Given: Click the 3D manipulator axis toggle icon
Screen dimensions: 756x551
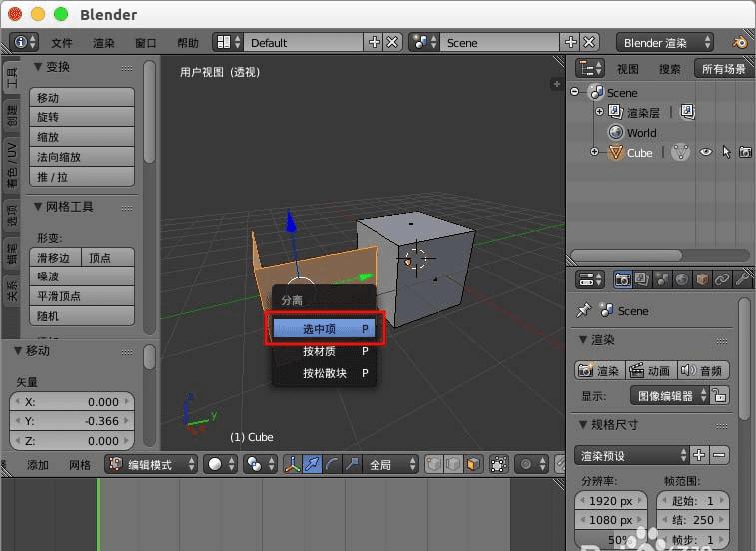Looking at the screenshot, I should click(x=292, y=464).
